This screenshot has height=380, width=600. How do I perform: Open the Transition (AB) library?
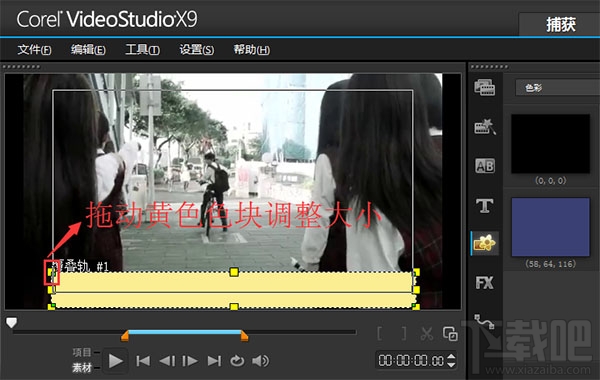(x=485, y=166)
